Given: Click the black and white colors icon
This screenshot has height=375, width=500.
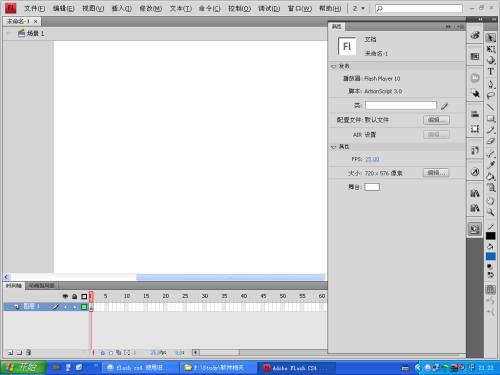Looking at the screenshot, I should pos(490,267).
